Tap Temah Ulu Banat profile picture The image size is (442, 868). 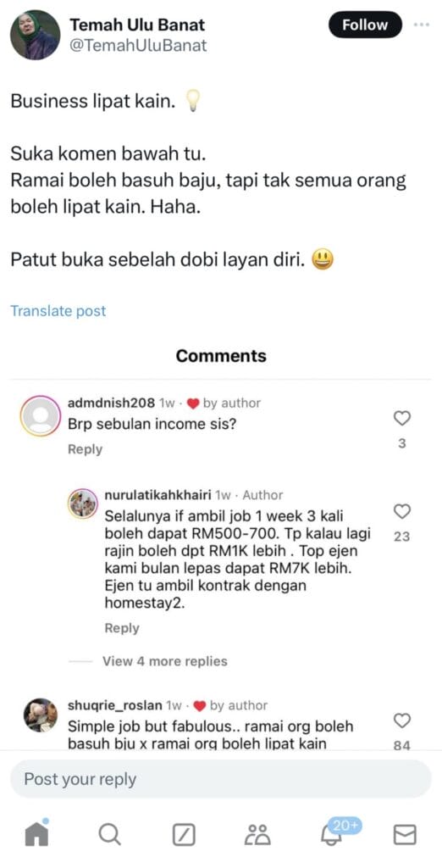pos(35,35)
